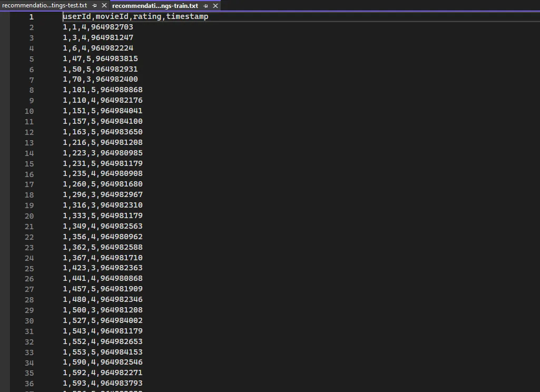
Task: Click line number 1 in the gutter
Action: point(31,17)
